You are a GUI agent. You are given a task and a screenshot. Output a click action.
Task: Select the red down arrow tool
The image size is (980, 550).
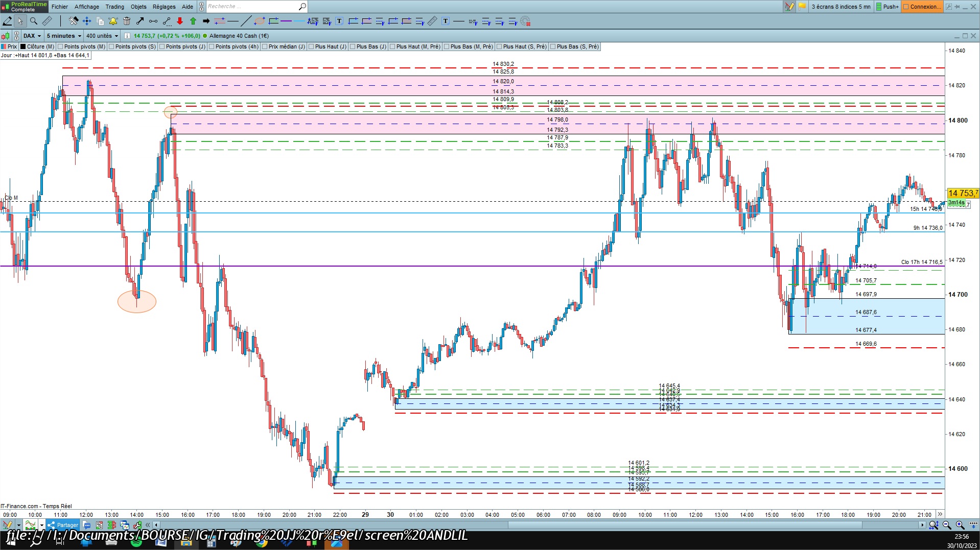pos(180,21)
